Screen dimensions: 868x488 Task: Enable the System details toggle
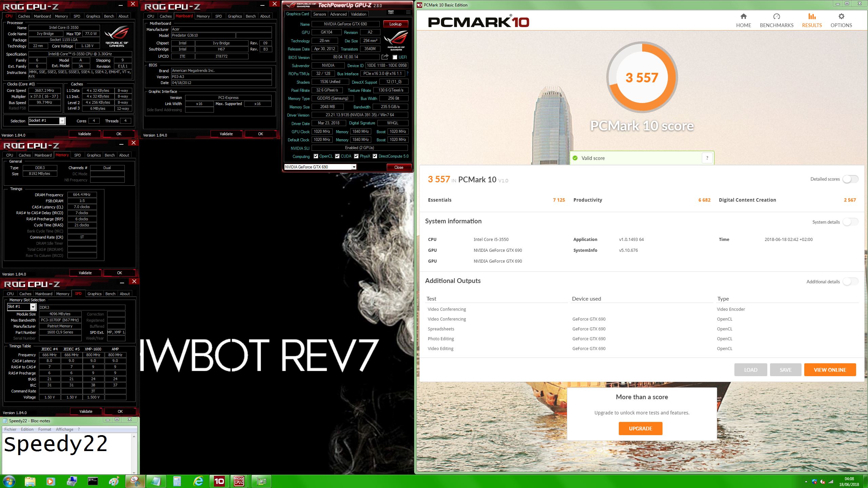[850, 222]
